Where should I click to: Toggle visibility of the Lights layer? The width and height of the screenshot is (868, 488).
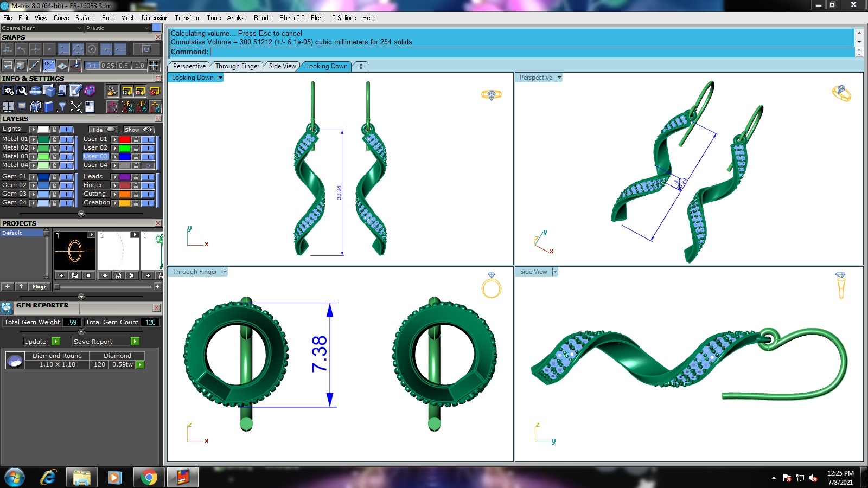point(67,129)
